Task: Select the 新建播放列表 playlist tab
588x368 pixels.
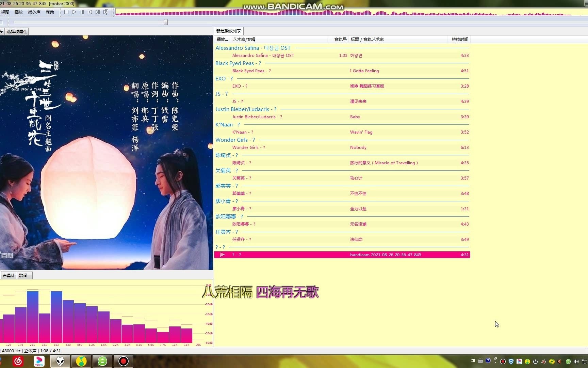Action: [229, 31]
